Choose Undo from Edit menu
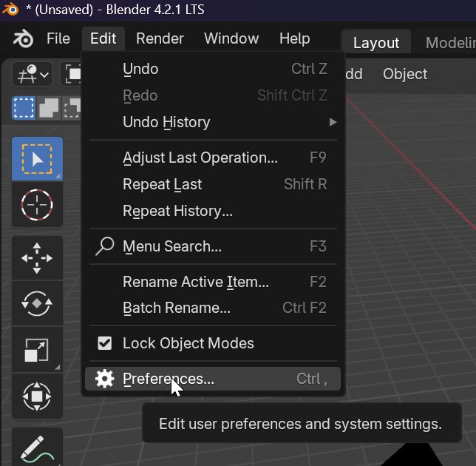 [213, 69]
